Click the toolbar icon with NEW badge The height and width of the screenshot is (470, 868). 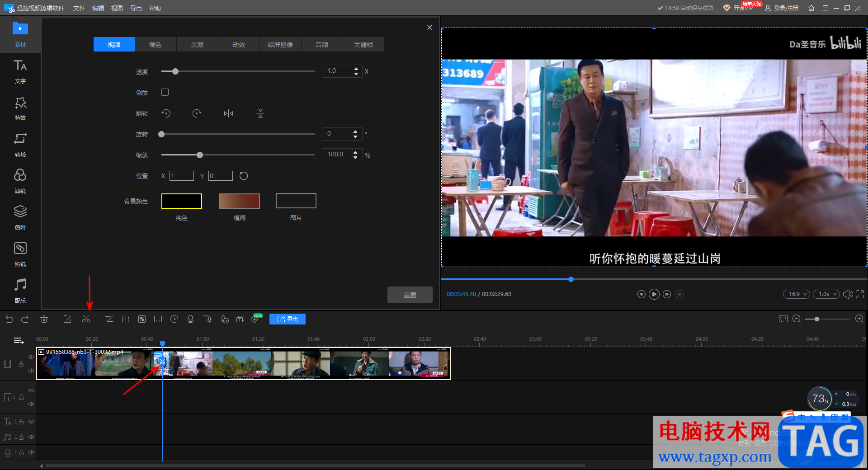coord(256,319)
